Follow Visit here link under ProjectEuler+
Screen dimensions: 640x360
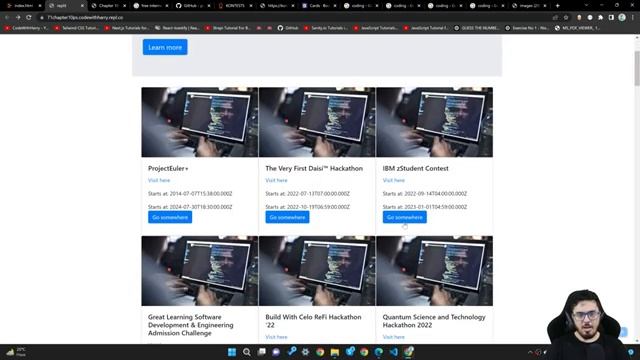pos(159,180)
